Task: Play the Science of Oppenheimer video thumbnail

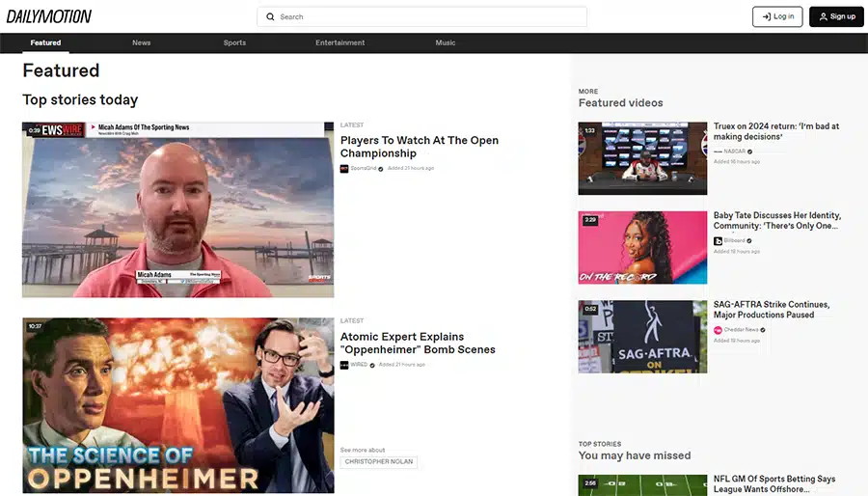Action: [x=178, y=405]
